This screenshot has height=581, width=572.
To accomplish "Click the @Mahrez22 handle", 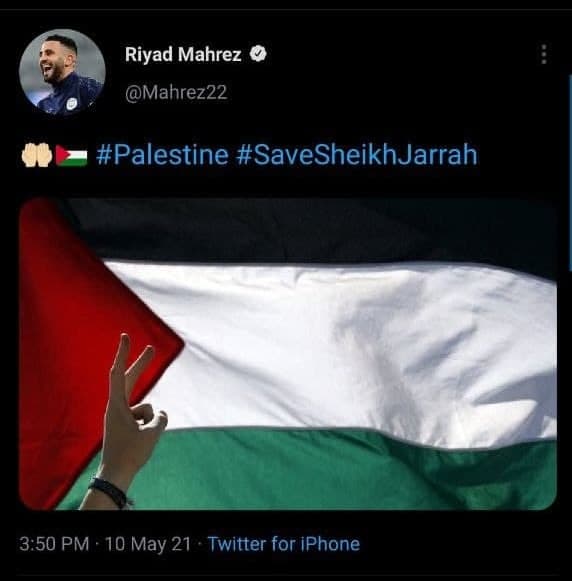I will click(176, 92).
